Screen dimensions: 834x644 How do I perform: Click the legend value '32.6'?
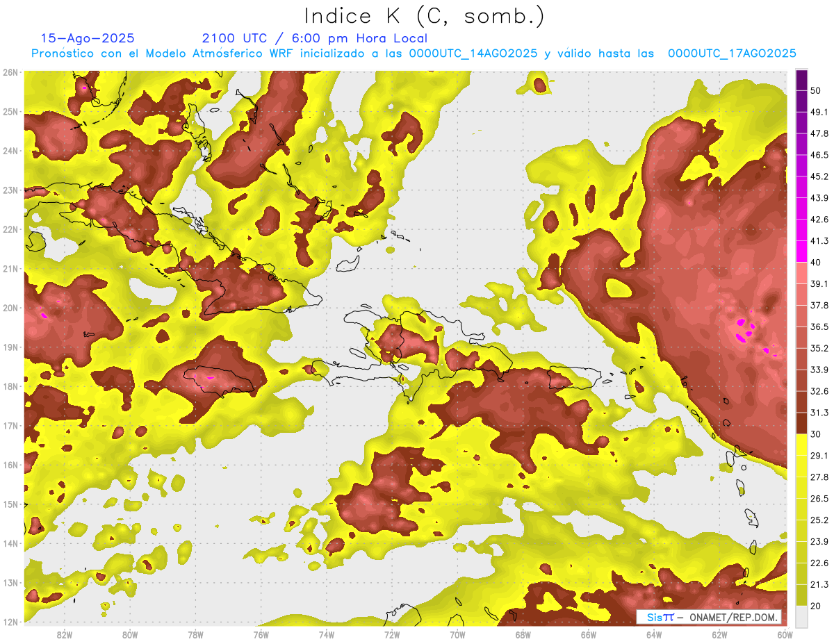pos(819,391)
